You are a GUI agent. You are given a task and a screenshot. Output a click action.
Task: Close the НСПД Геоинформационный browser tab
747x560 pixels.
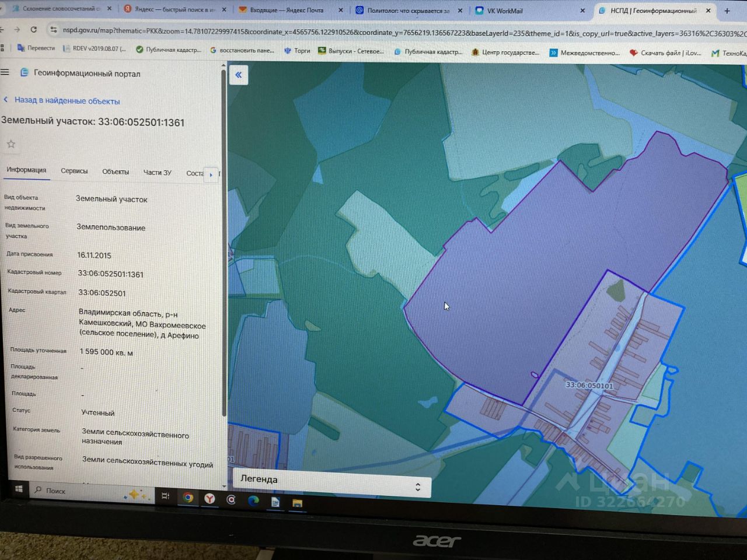[708, 10]
